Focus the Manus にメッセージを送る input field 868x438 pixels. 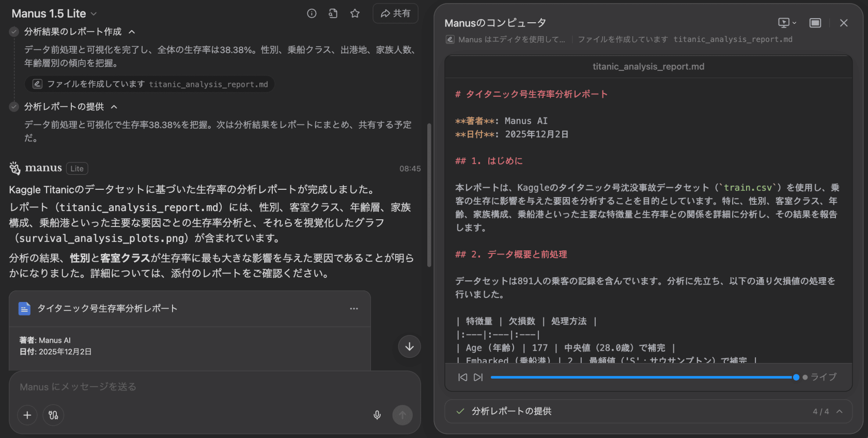point(214,387)
